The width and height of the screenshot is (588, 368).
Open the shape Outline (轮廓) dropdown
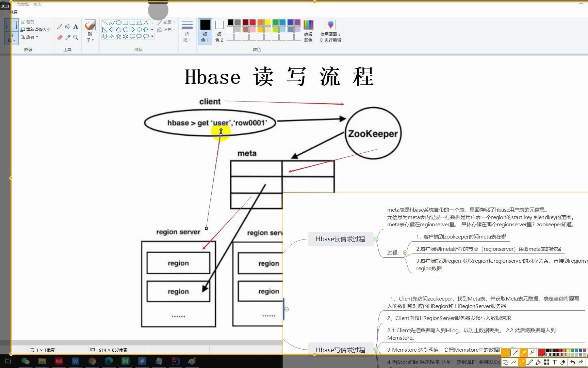pyautogui.click(x=166, y=22)
